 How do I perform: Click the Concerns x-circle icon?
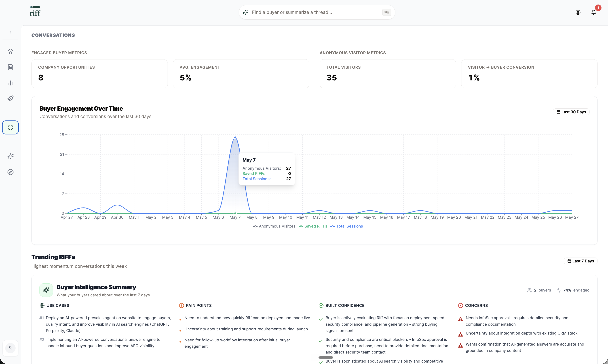[461, 305]
